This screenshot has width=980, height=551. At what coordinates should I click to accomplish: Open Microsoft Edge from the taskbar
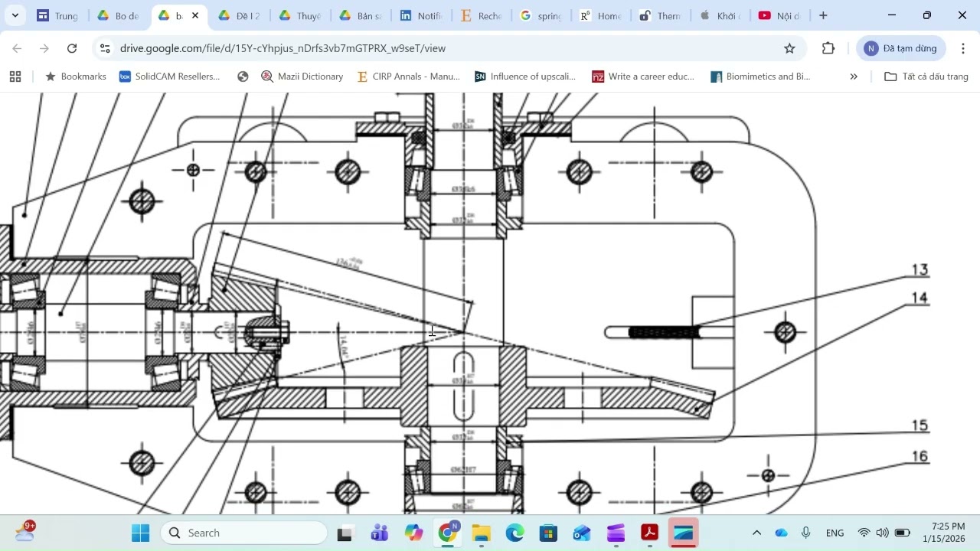point(515,533)
